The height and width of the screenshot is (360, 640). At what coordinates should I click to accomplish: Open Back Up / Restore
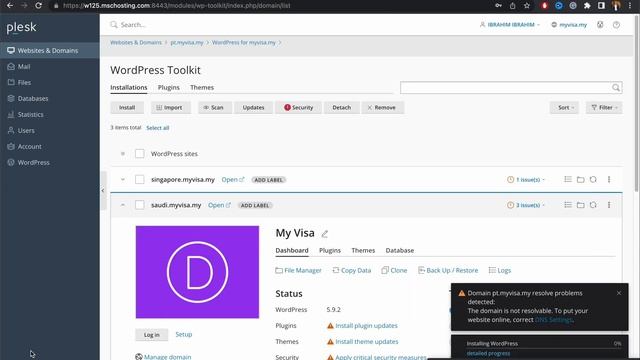click(448, 270)
